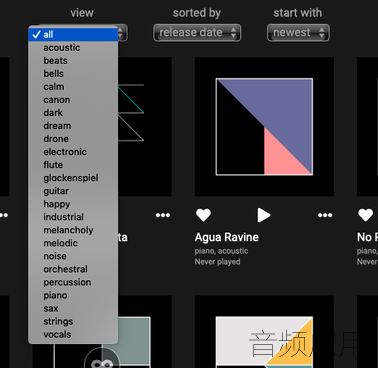Choose the 'dark' tag option

[73, 113]
